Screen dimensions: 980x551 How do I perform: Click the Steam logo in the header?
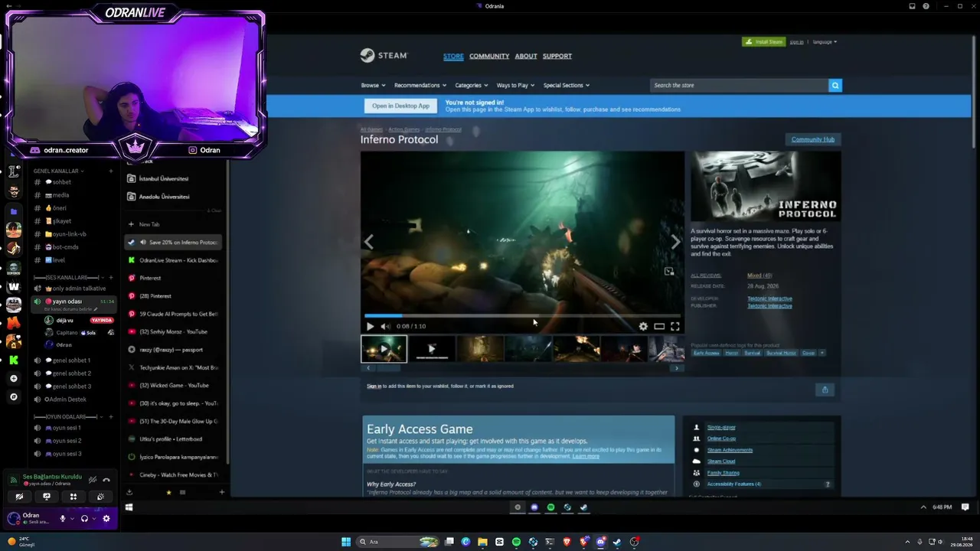[384, 55]
